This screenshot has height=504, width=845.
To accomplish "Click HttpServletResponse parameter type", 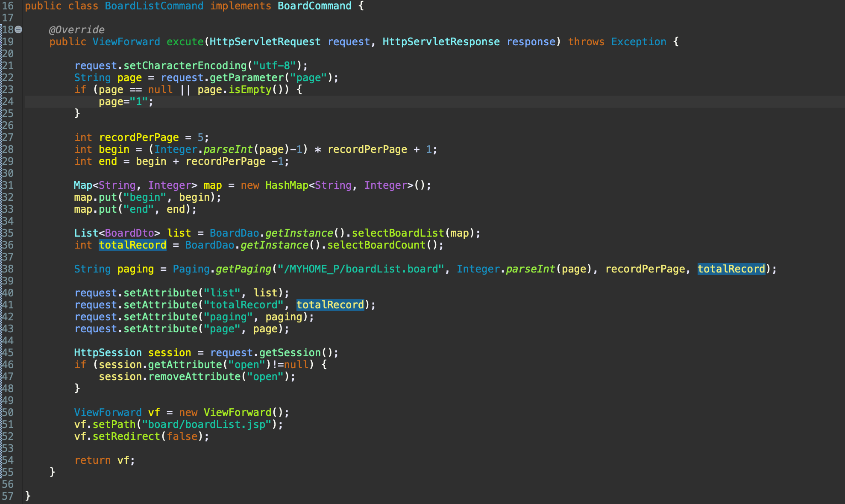I will tap(441, 42).
